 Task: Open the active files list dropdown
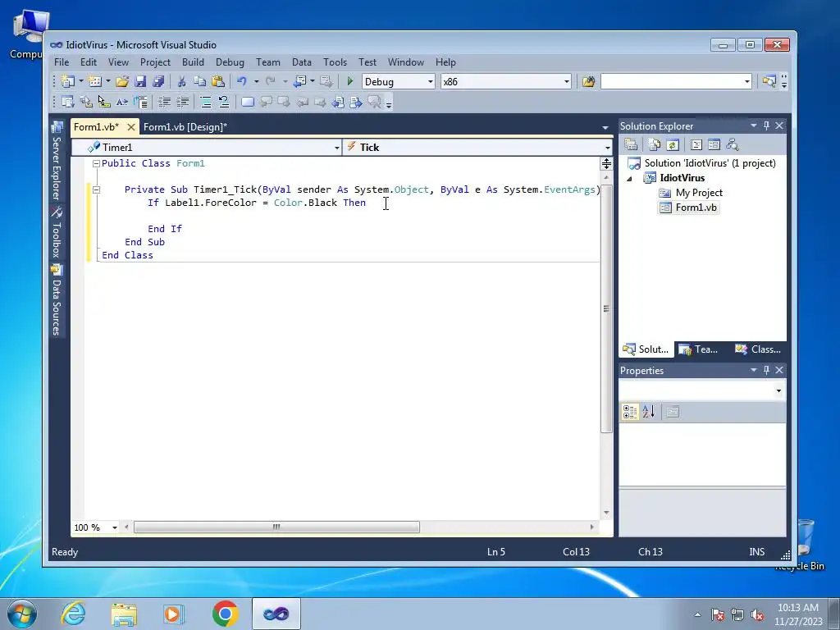coord(605,127)
